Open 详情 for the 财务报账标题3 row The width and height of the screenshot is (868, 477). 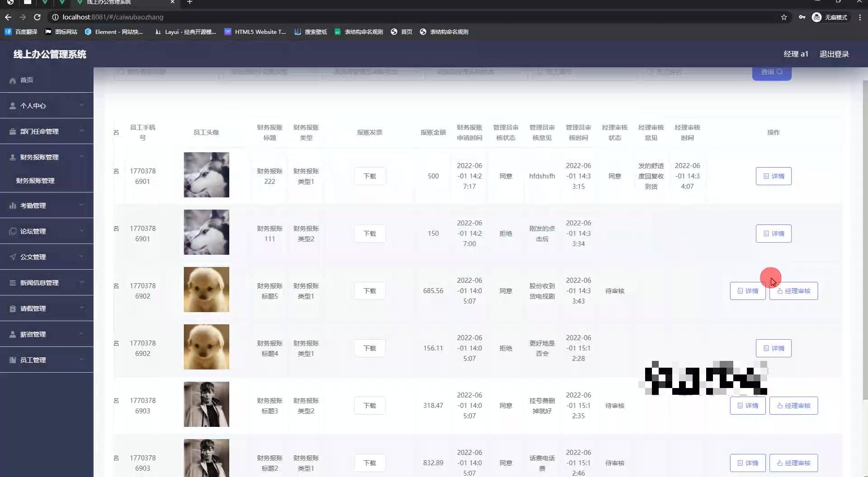point(748,406)
